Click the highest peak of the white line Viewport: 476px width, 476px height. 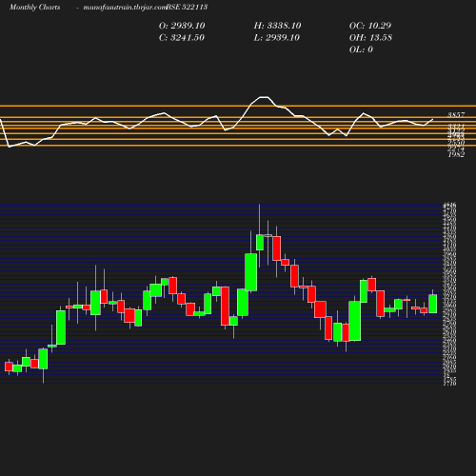point(264,97)
